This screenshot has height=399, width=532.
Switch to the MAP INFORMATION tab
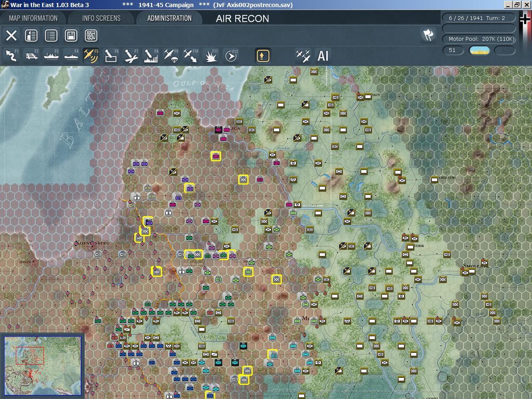pyautogui.click(x=33, y=18)
